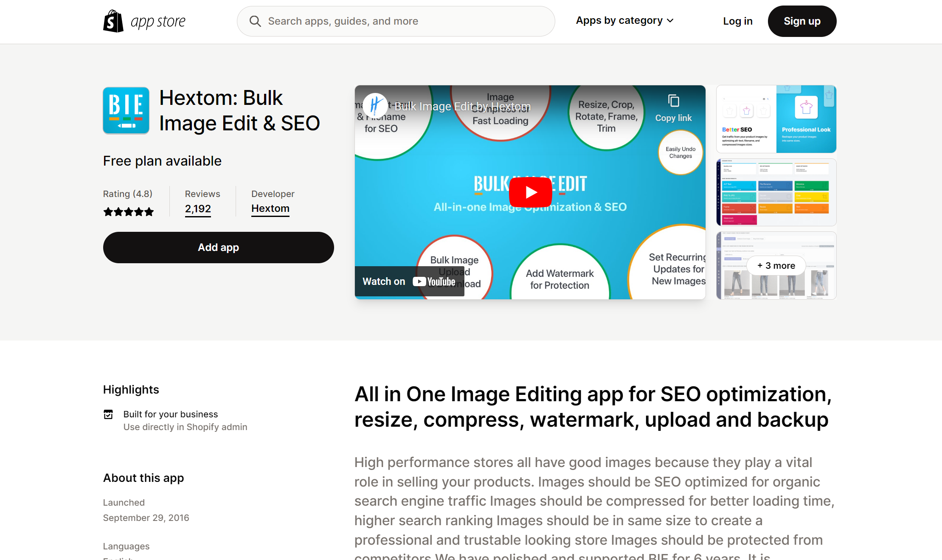
Task: Click the Hextom channel avatar on video
Action: point(375,105)
